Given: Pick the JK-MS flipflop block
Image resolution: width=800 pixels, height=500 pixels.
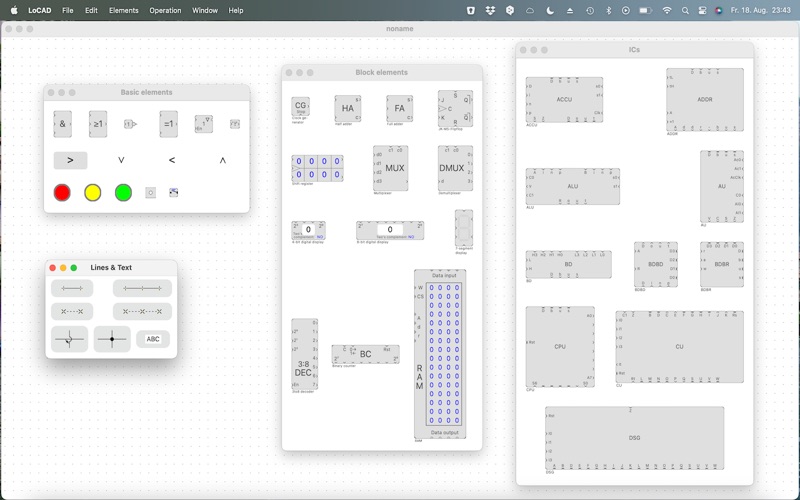Looking at the screenshot, I should coord(455,109).
